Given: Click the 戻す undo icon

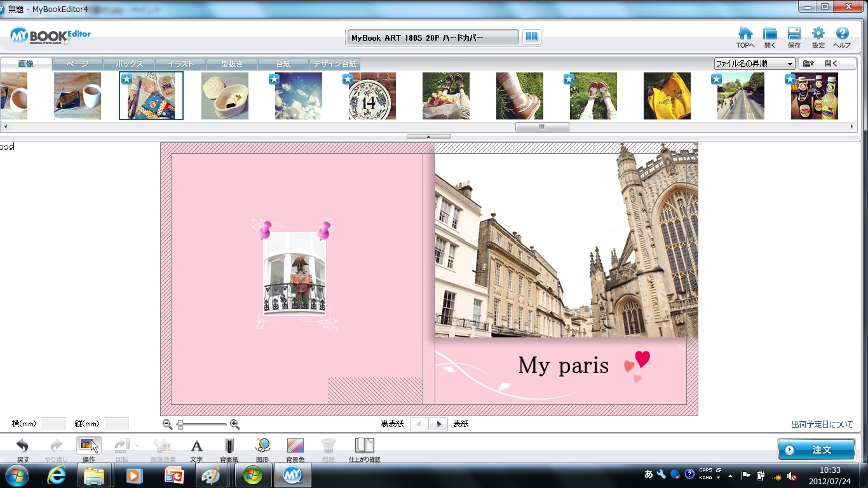Looking at the screenshot, I should pyautogui.click(x=22, y=446).
